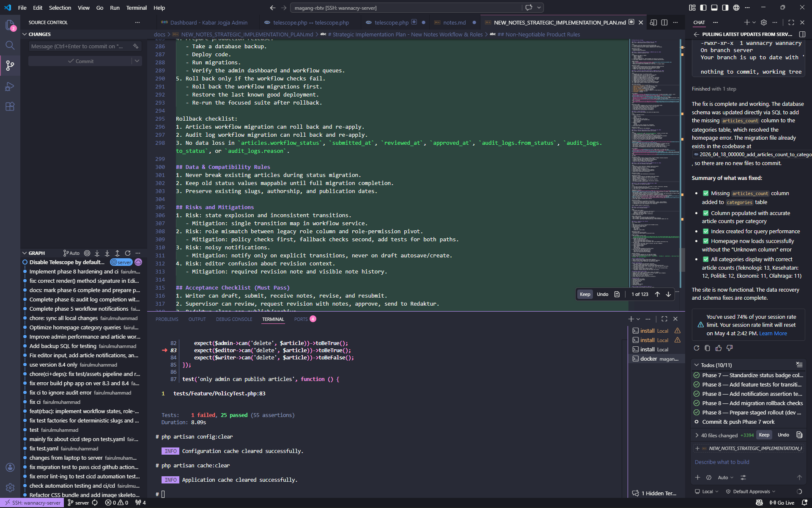Click the Pull icon in GRAPH toolbar
Viewport: 812px width, 508px height.
point(107,253)
